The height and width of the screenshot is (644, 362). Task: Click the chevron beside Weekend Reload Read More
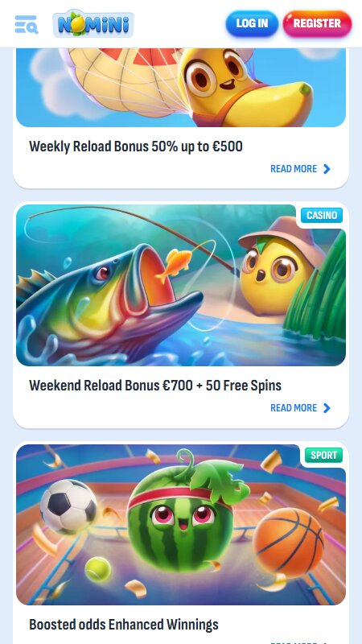point(327,408)
